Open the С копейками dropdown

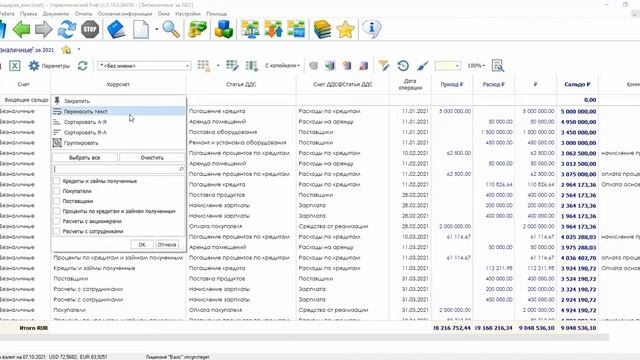click(x=282, y=65)
